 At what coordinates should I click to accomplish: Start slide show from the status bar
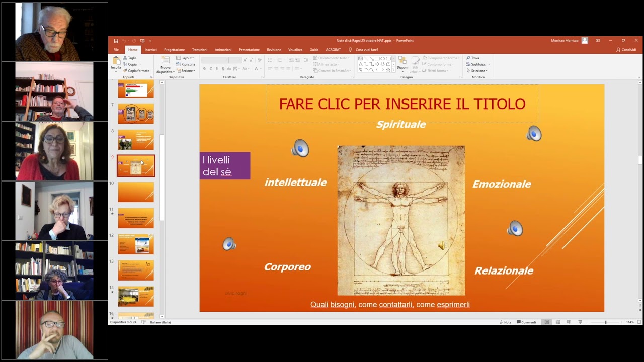coord(580,322)
